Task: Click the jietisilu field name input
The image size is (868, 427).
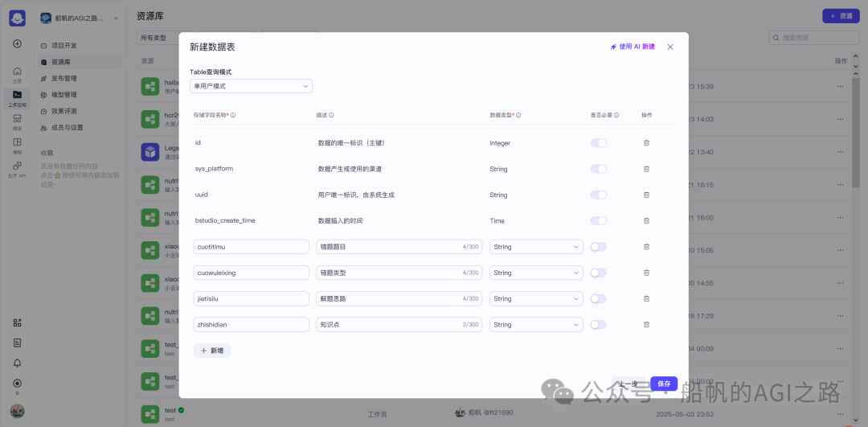Action: coord(252,298)
